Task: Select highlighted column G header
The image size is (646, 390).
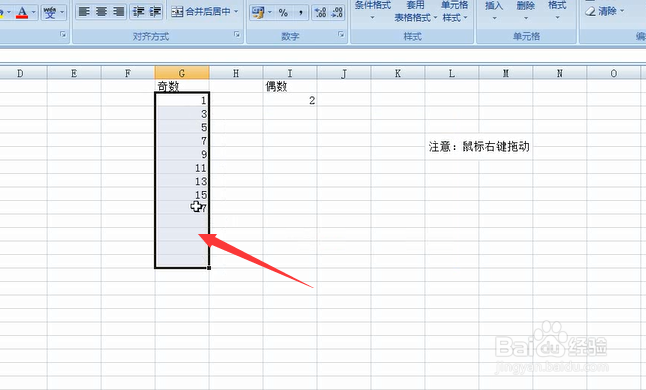Action: [182, 73]
